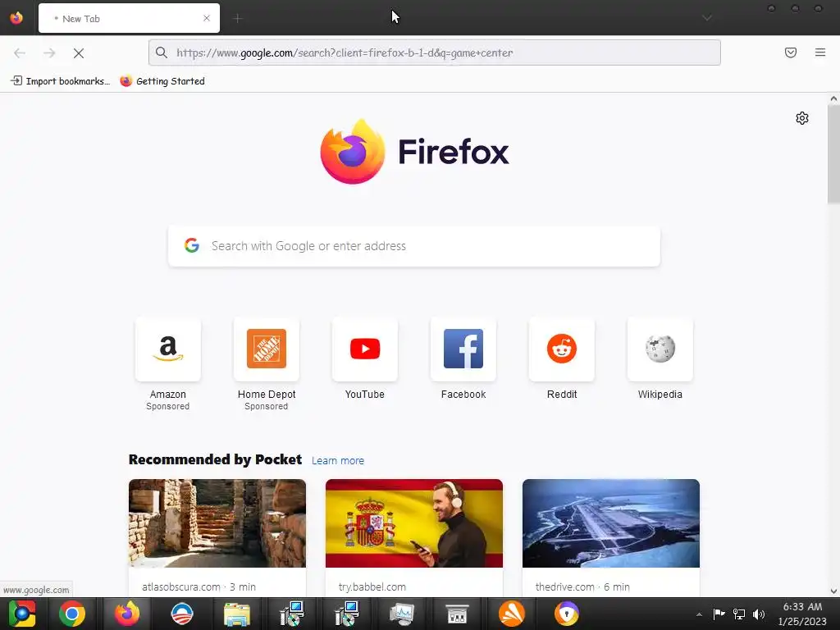This screenshot has height=630, width=840.
Task: Open the try.babbel.com Spanish flag article
Action: pyautogui.click(x=414, y=523)
